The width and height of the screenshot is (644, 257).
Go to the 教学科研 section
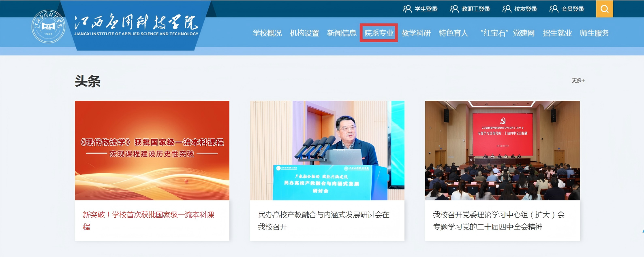point(416,33)
